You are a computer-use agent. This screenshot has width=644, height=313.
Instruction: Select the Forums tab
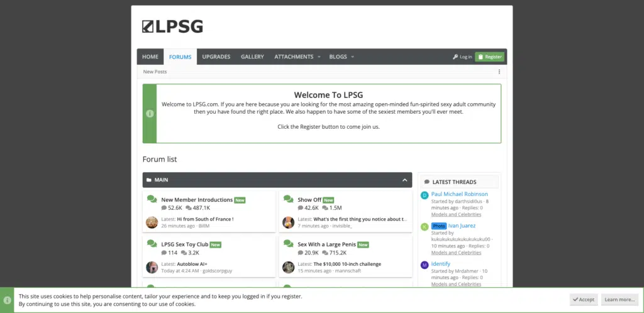tap(180, 57)
